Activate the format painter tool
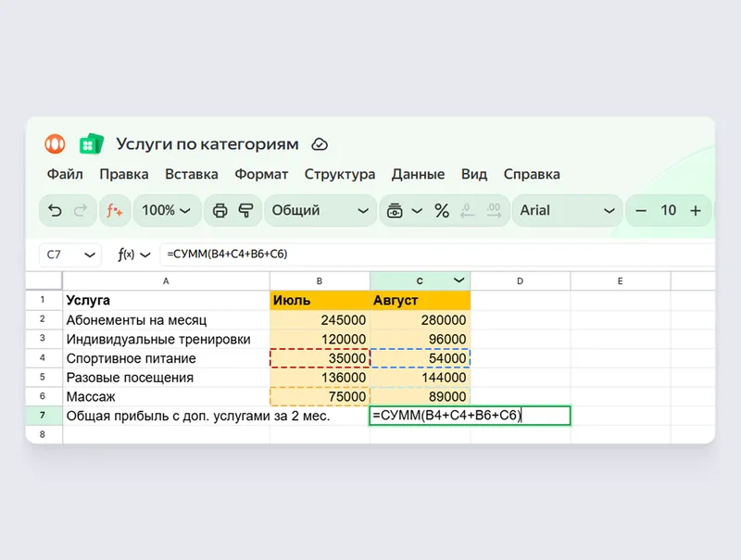The height and width of the screenshot is (560, 741). (245, 210)
